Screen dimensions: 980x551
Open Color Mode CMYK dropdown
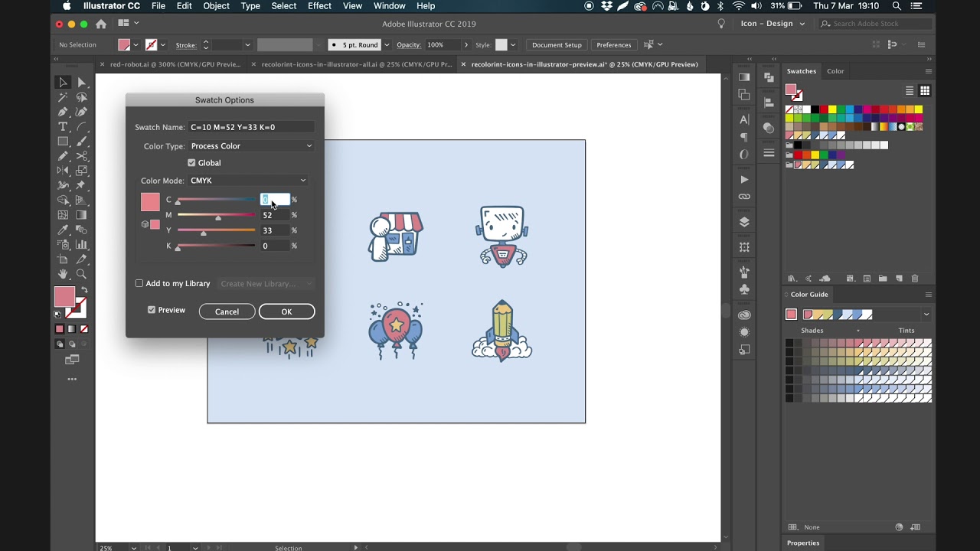248,181
